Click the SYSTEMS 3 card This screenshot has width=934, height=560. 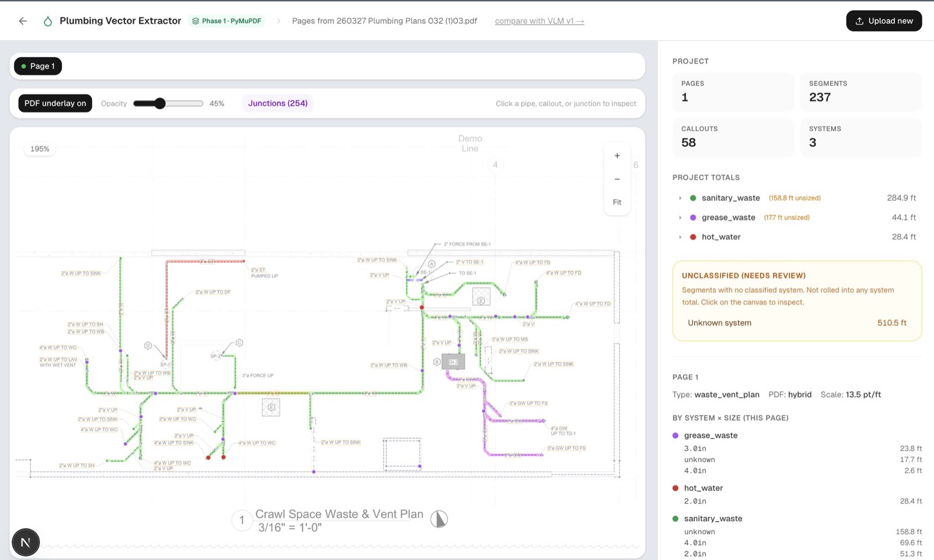point(861,137)
